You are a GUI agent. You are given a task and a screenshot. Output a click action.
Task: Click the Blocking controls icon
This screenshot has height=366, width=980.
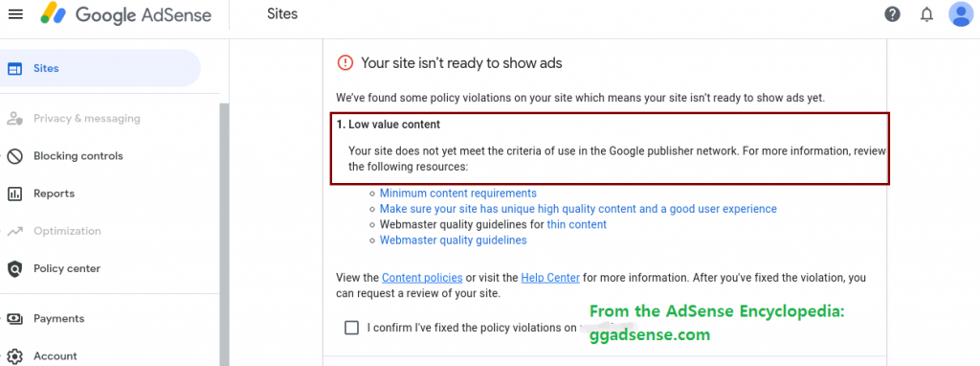pos(15,156)
